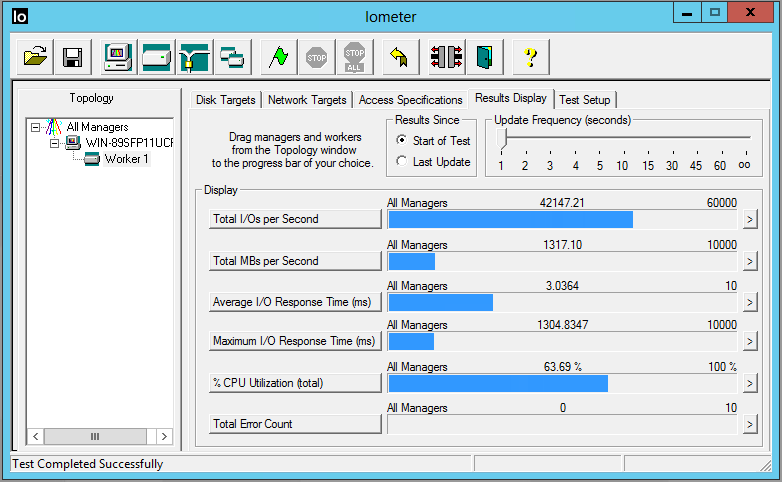The width and height of the screenshot is (782, 482).
Task: Collapse the WIN-89SFP11UCF manager node
Action: pos(54,144)
